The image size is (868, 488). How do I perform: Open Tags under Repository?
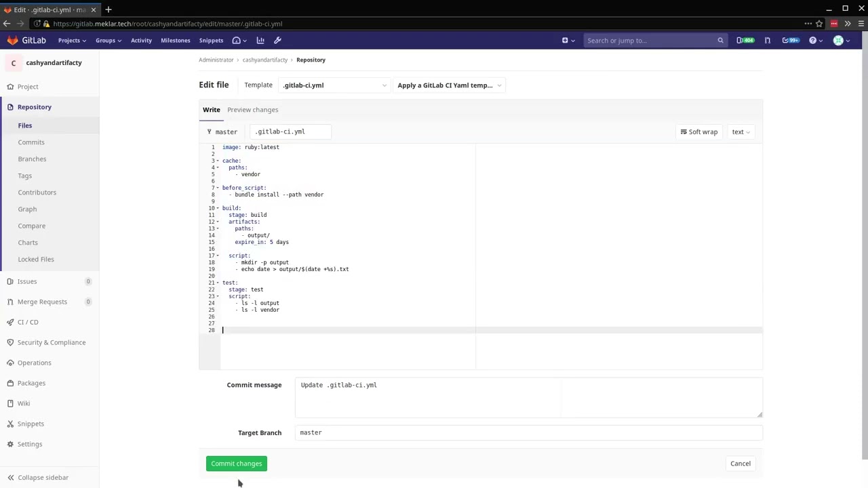pyautogui.click(x=24, y=176)
